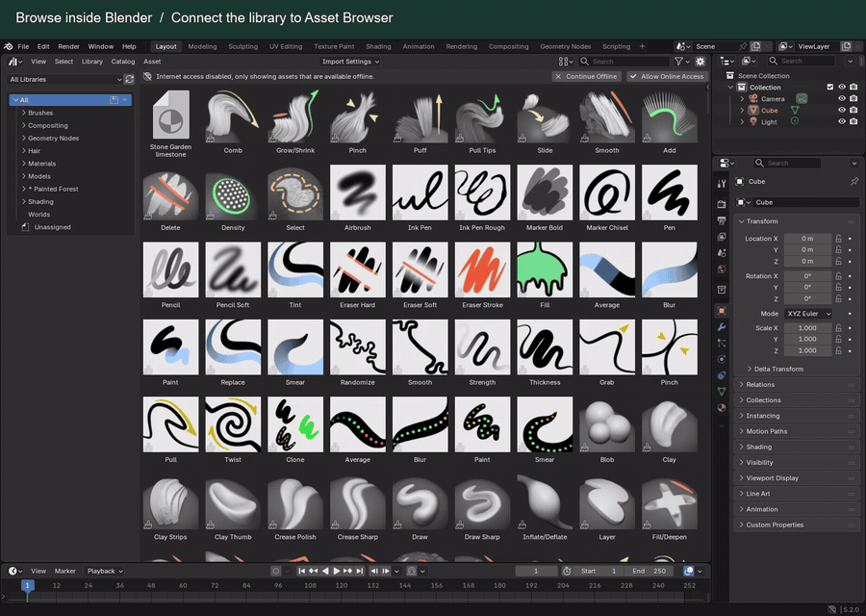Select the Eraser Hard brush
Viewport: 866px width, 616px height.
[358, 276]
